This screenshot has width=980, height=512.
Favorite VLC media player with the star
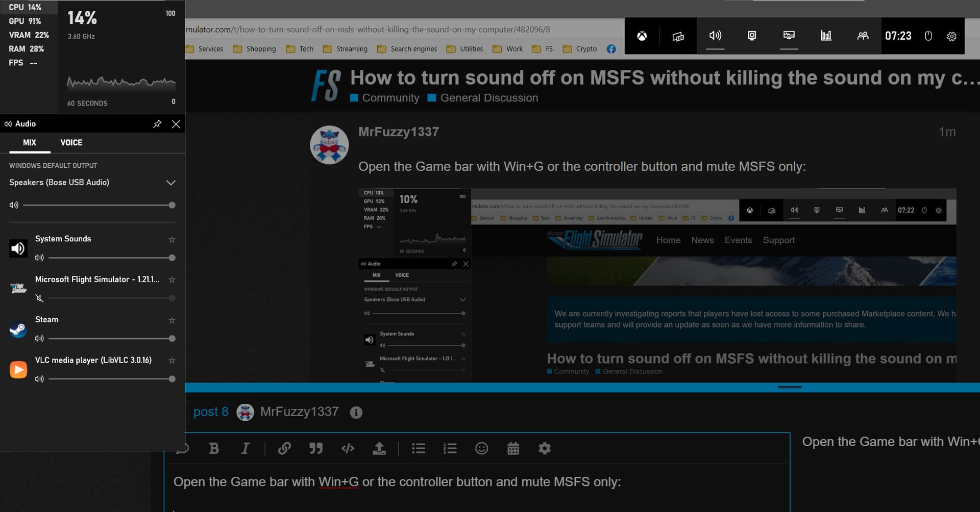point(172,361)
